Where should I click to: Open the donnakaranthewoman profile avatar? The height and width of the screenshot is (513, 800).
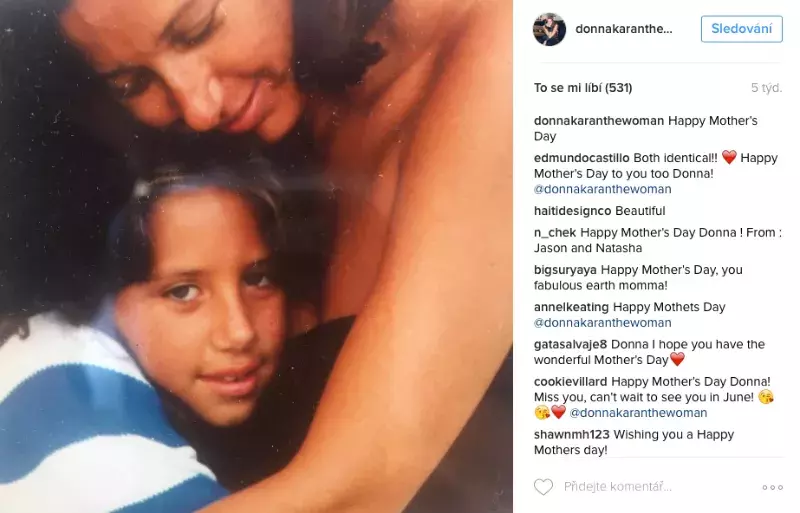(549, 29)
